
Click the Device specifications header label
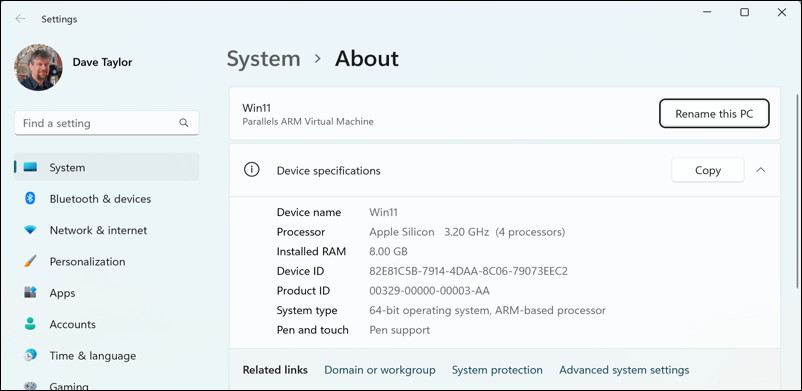pyautogui.click(x=328, y=170)
